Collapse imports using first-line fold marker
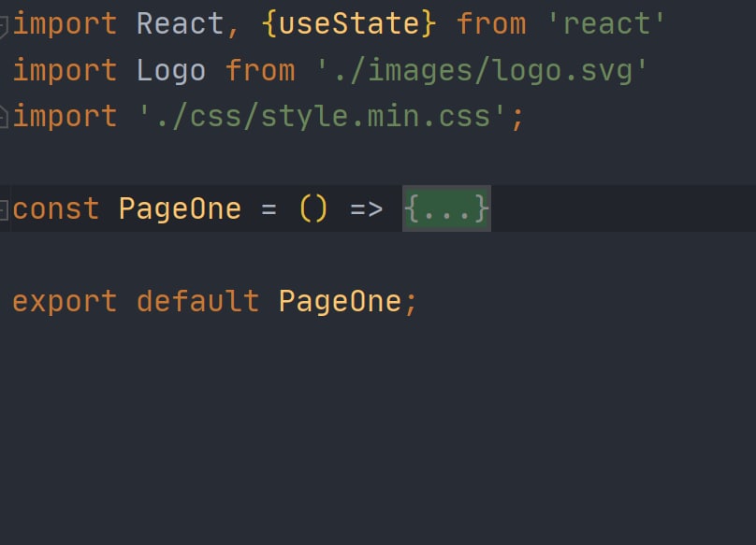Viewport: 756px width, 545px height. (x=4, y=26)
